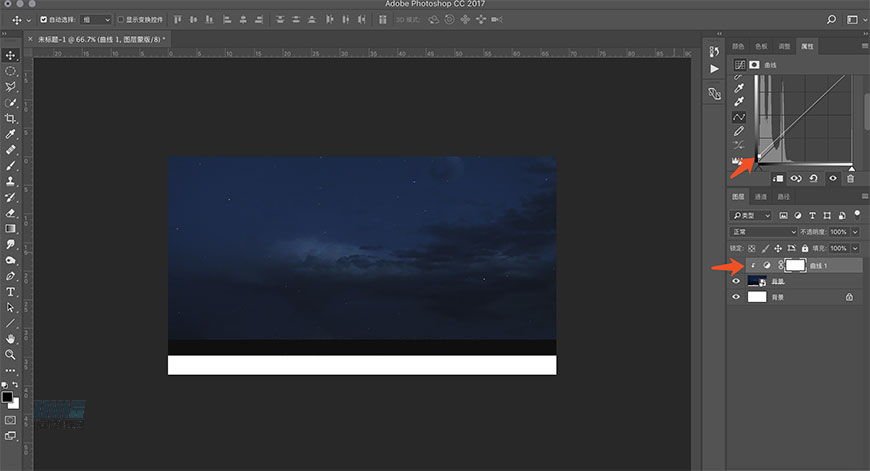Change screen mode at toolbox bottom
The width and height of the screenshot is (870, 471).
(11, 436)
